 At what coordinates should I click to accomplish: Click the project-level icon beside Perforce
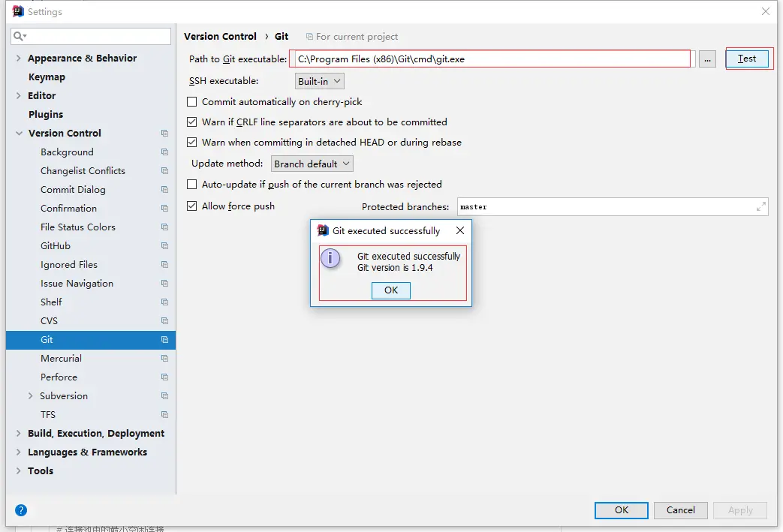pos(165,377)
